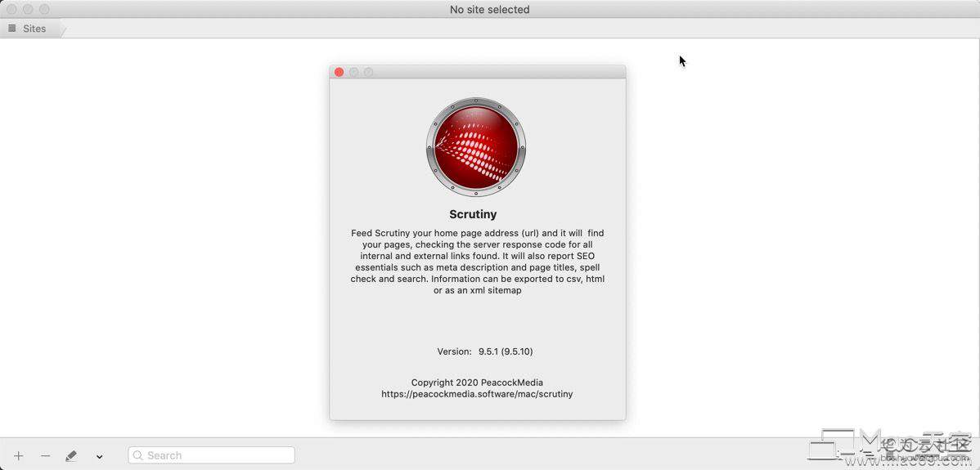Click the 'No site selected' window title
The height and width of the screenshot is (470, 980).
coord(489,9)
